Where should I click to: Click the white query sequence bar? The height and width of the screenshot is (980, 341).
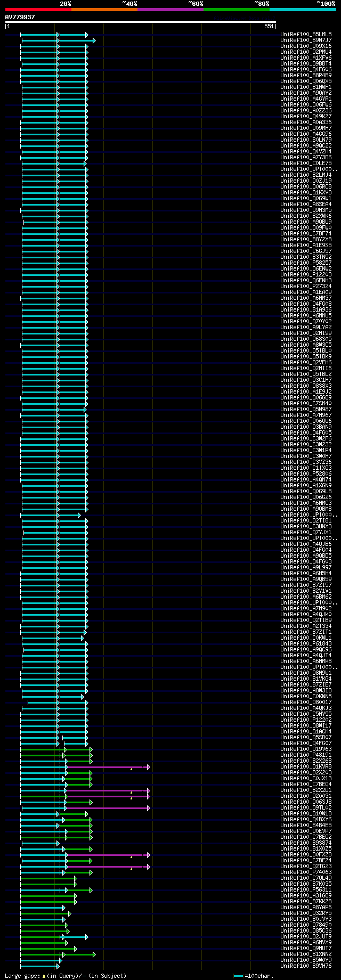(x=141, y=22)
